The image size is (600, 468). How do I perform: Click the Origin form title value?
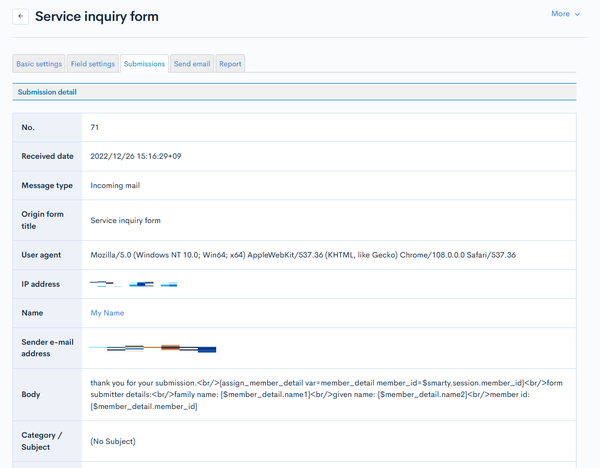coord(126,220)
